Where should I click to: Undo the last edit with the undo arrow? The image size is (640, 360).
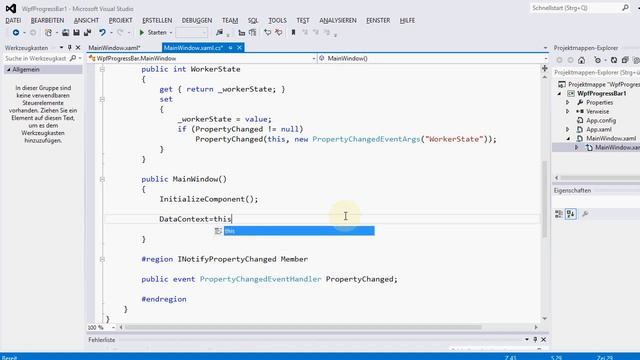click(102, 32)
